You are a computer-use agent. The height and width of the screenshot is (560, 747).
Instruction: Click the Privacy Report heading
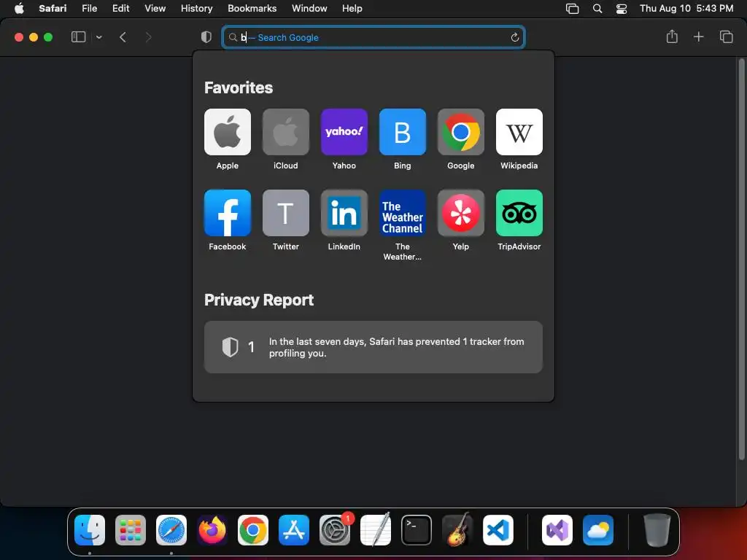(259, 300)
